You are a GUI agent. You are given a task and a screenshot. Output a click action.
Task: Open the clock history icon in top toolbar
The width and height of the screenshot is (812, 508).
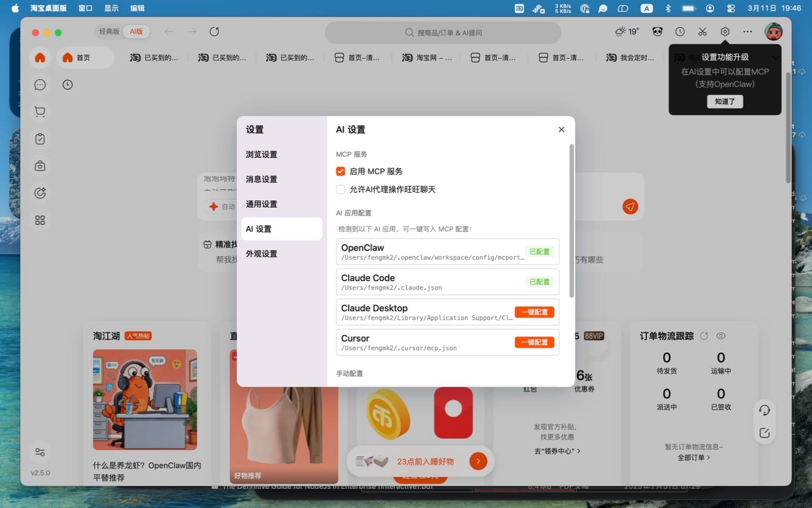pyautogui.click(x=680, y=32)
